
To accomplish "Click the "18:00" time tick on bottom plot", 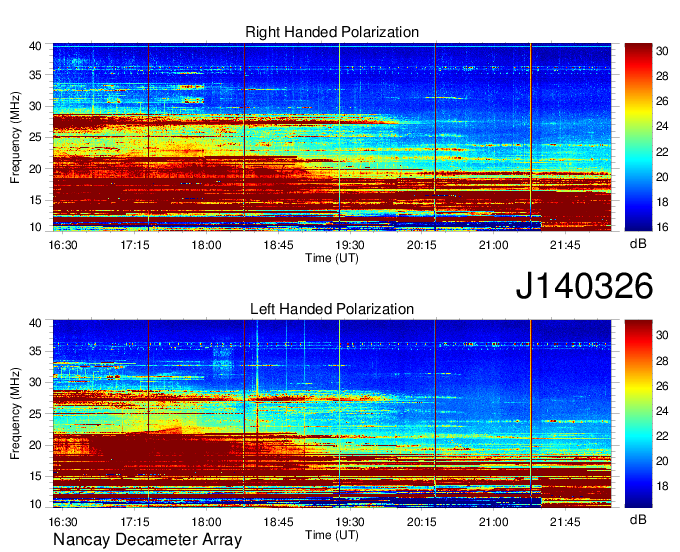I will [206, 522].
